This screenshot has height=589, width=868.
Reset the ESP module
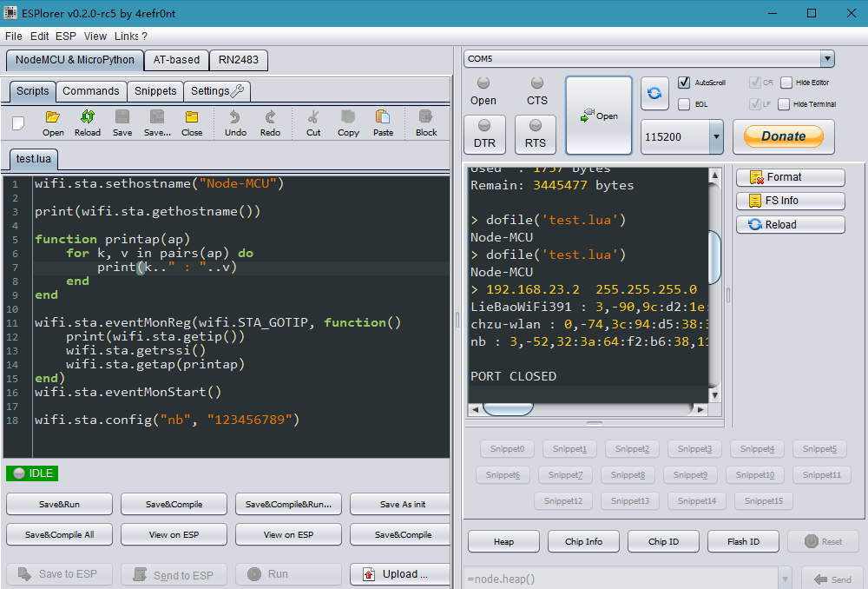pos(823,541)
